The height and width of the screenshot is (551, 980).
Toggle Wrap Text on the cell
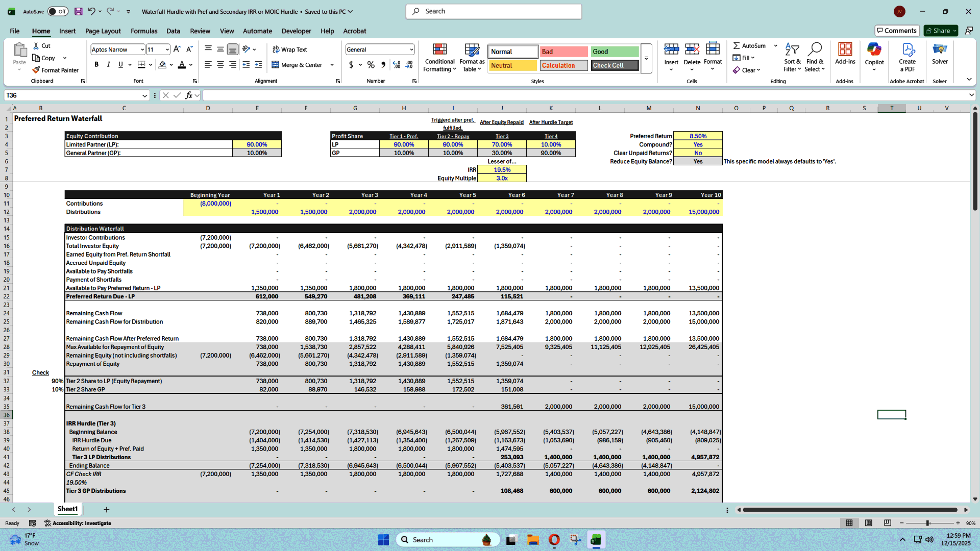pos(289,49)
